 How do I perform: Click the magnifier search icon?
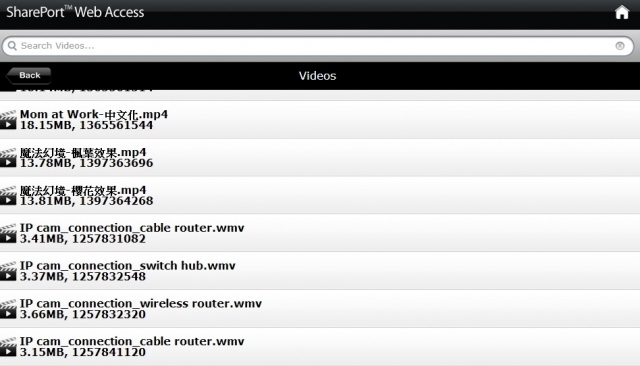click(x=12, y=46)
